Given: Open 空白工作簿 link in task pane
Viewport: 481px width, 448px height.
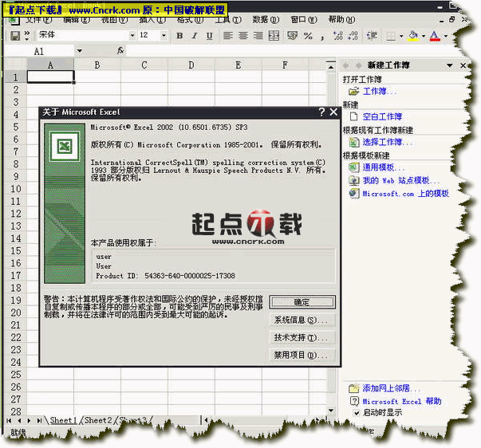Looking at the screenshot, I should click(x=382, y=116).
